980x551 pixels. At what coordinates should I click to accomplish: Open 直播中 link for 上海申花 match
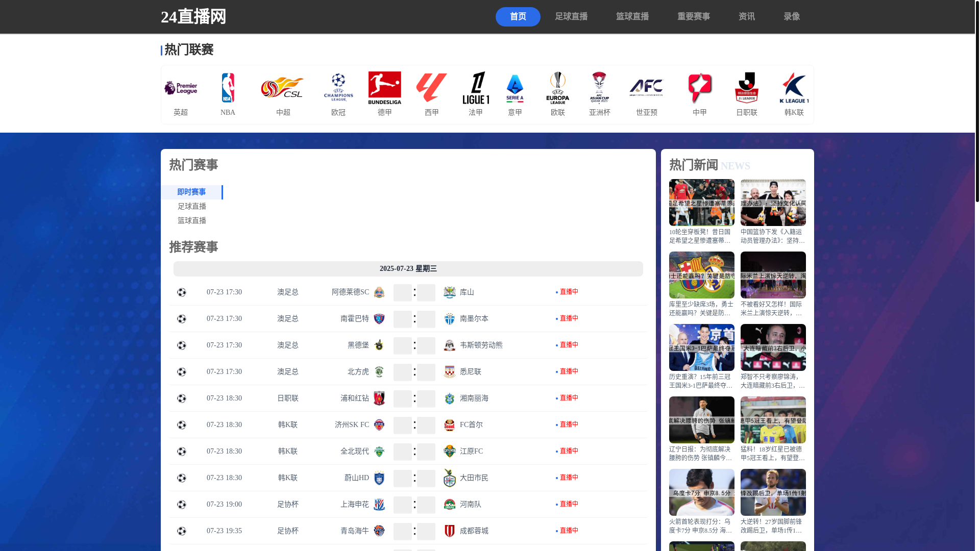tap(567, 504)
